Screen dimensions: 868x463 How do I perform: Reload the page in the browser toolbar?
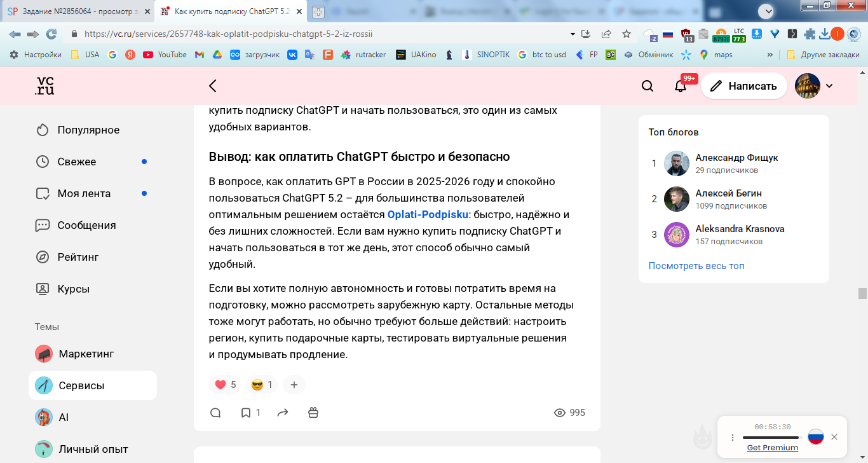click(51, 34)
